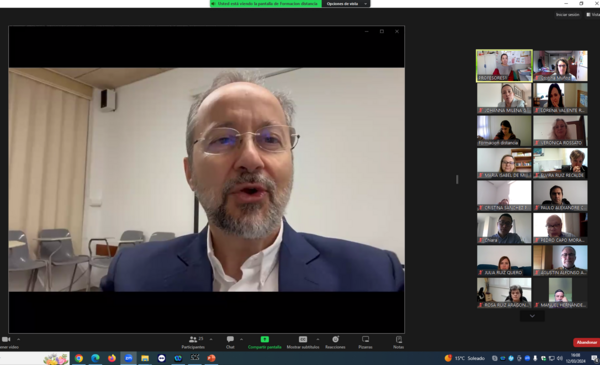600x365 pixels.
Task: Grab the gallery panel divider handle
Action: point(457,179)
